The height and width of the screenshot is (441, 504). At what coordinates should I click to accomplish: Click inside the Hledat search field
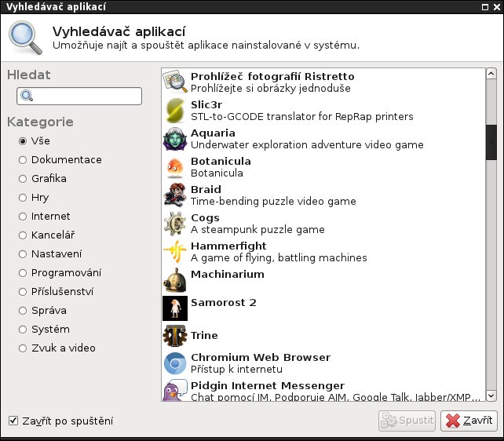79,96
